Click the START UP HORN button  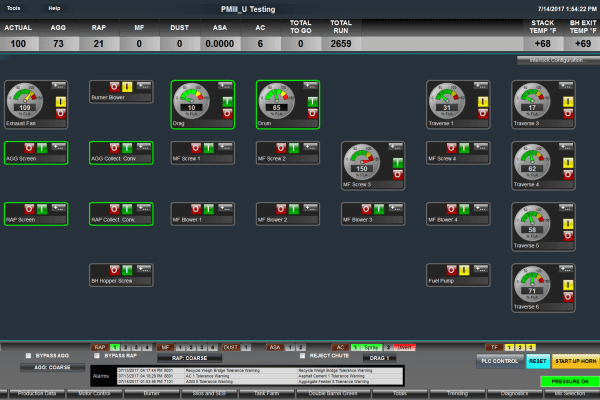pyautogui.click(x=575, y=360)
